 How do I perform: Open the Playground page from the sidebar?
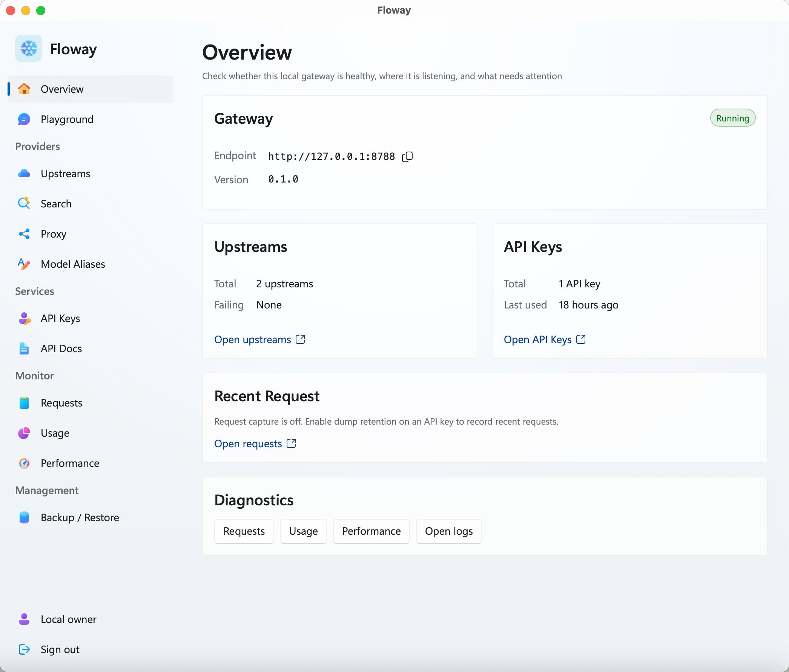[x=91, y=119]
